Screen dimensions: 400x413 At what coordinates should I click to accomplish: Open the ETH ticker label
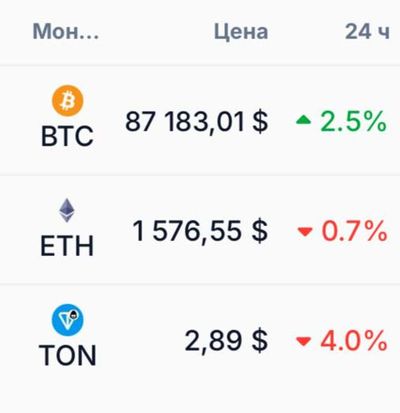[67, 246]
